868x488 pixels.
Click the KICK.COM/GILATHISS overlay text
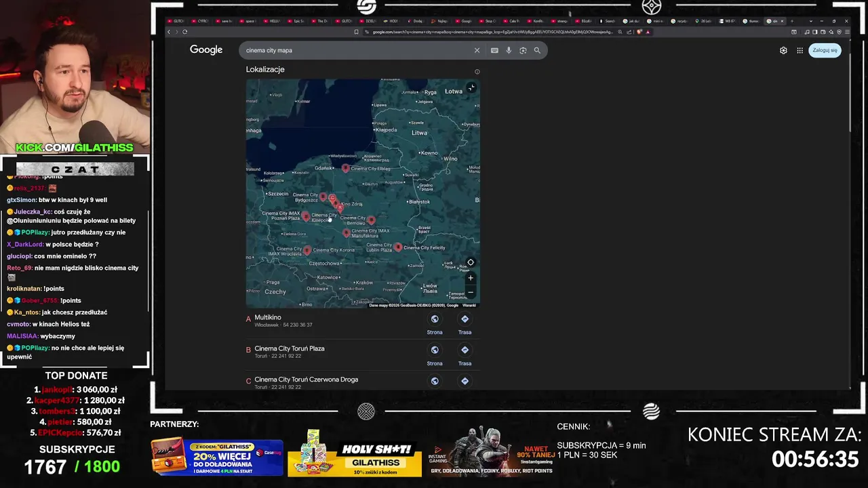75,147
